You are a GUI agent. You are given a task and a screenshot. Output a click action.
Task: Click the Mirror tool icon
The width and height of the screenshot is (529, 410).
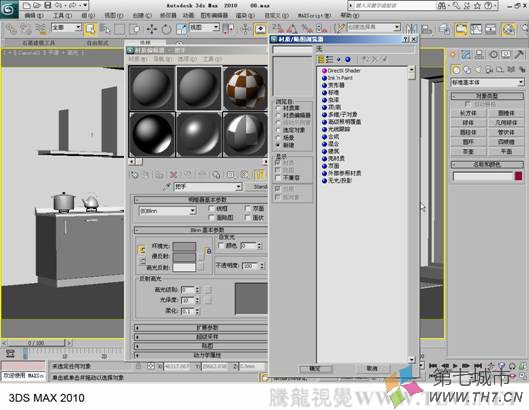point(411,29)
